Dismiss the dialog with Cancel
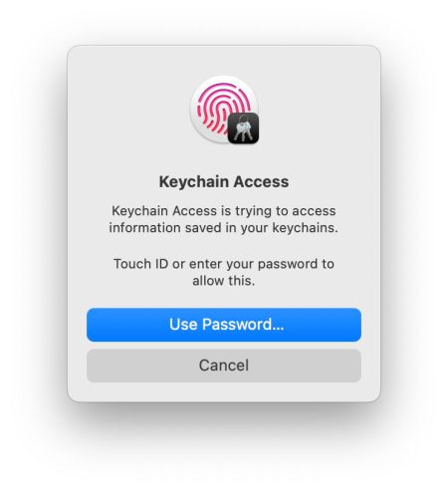This screenshot has height=491, width=448. tap(224, 366)
